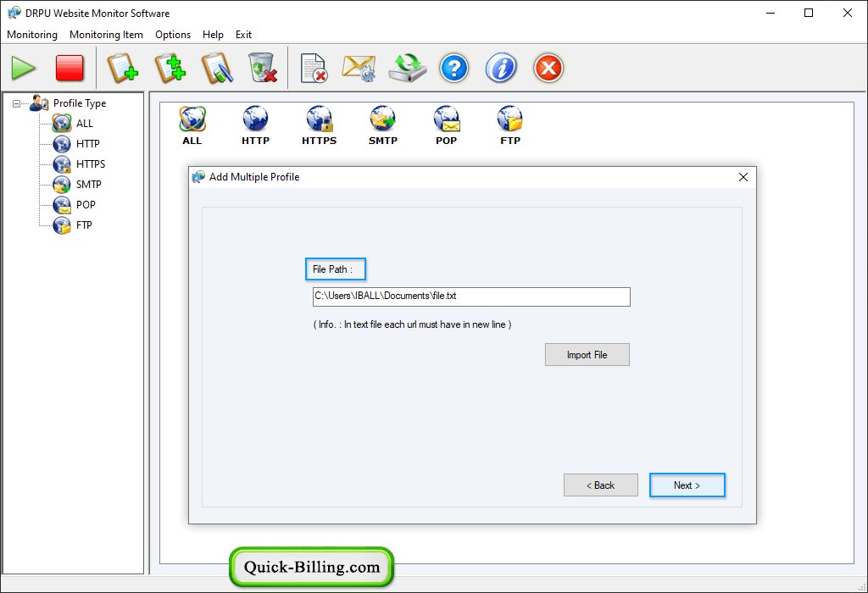The image size is (868, 593).
Task: Open help question mark icon
Action: [454, 68]
